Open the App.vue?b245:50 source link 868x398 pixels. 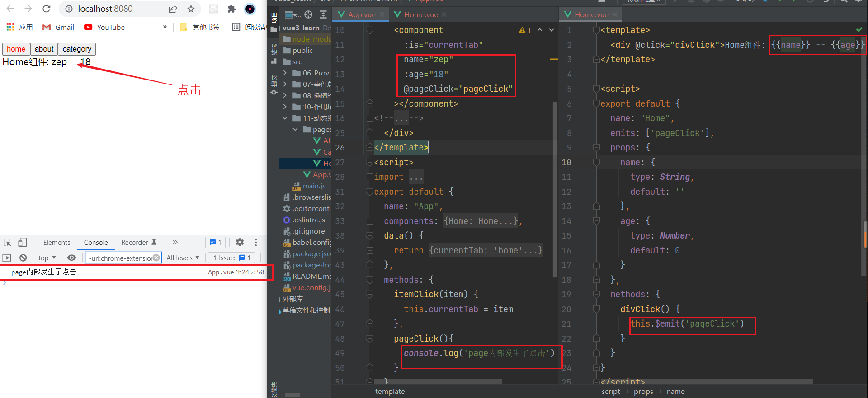pyautogui.click(x=236, y=272)
